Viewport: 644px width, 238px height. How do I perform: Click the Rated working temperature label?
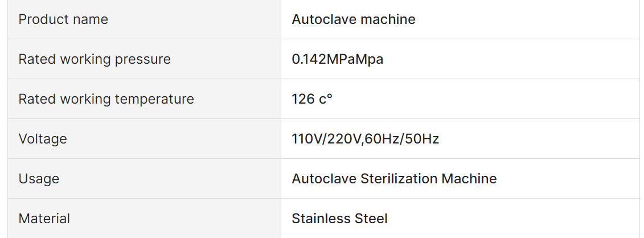pyautogui.click(x=106, y=99)
